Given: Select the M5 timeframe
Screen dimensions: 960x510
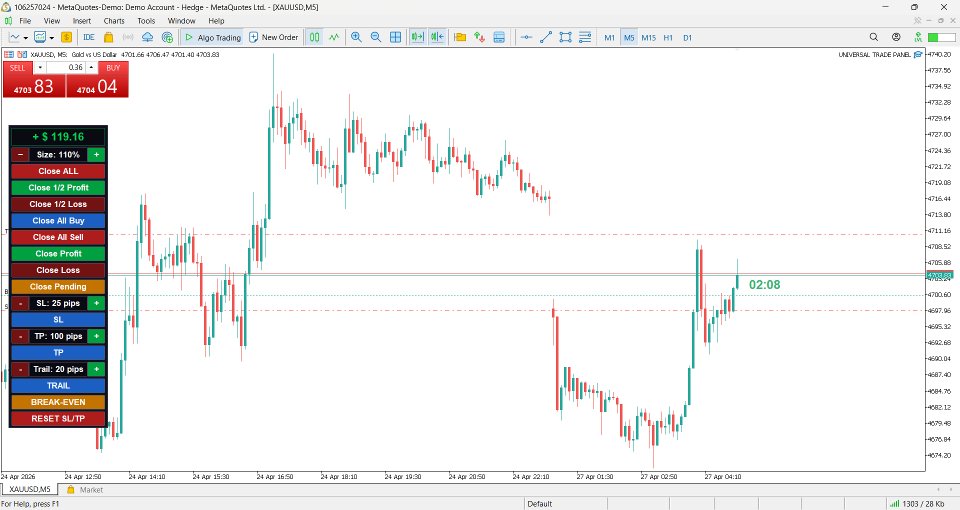Looking at the screenshot, I should (x=629, y=38).
